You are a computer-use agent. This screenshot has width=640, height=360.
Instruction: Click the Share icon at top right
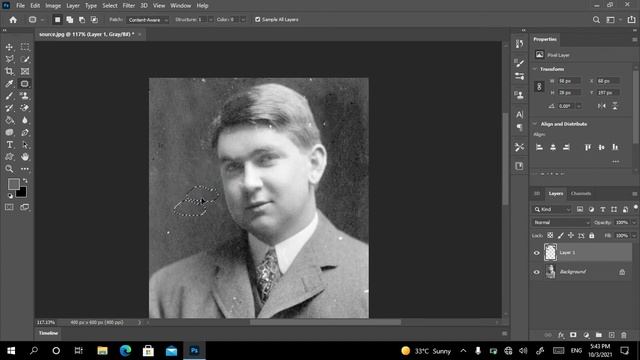pyautogui.click(x=631, y=20)
